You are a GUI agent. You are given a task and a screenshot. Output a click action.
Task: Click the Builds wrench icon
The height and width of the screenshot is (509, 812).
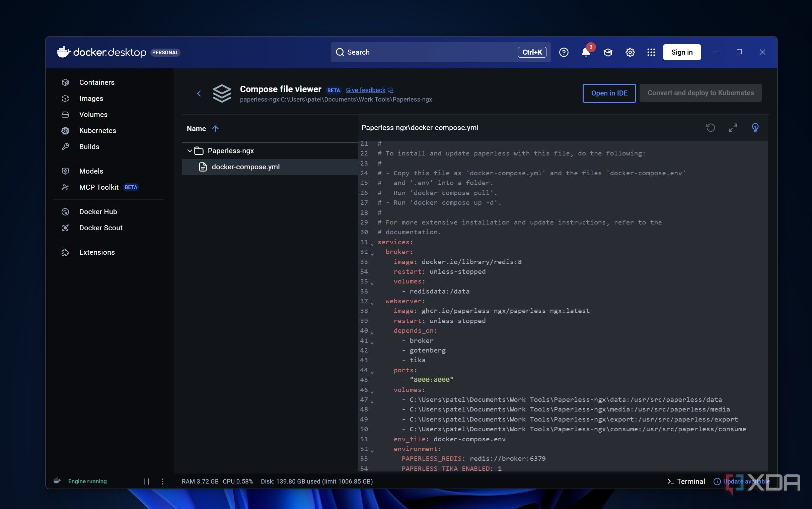click(x=65, y=147)
